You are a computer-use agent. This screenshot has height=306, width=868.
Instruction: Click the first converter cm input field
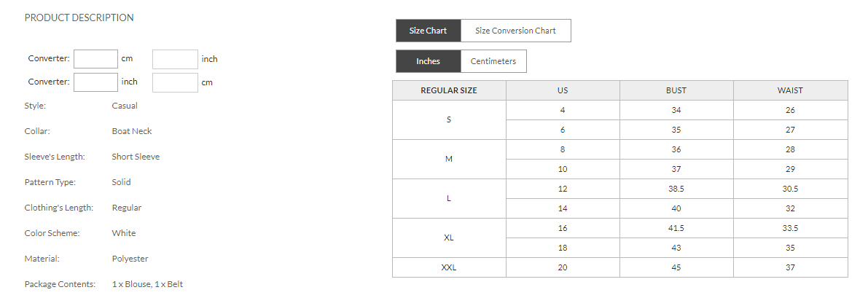(95, 59)
